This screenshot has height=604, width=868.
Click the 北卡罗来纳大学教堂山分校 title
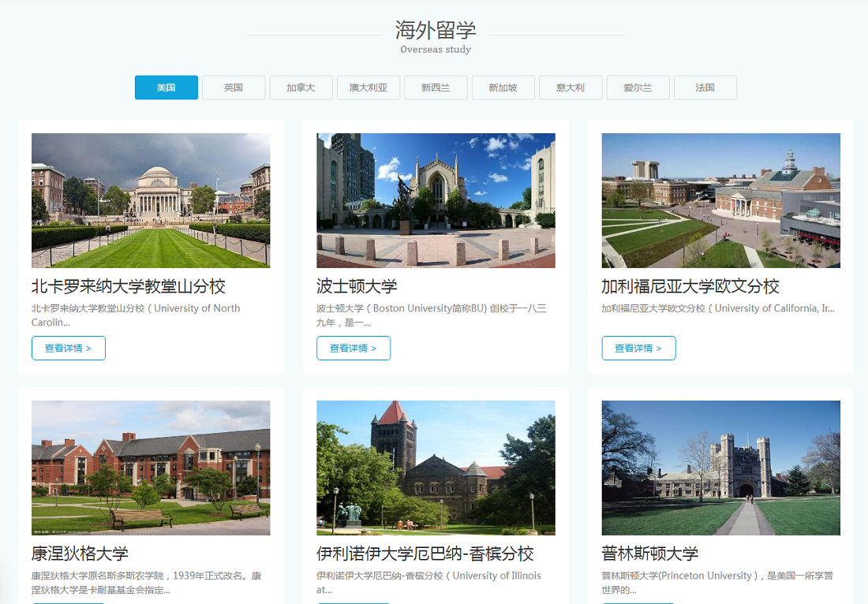(x=129, y=286)
